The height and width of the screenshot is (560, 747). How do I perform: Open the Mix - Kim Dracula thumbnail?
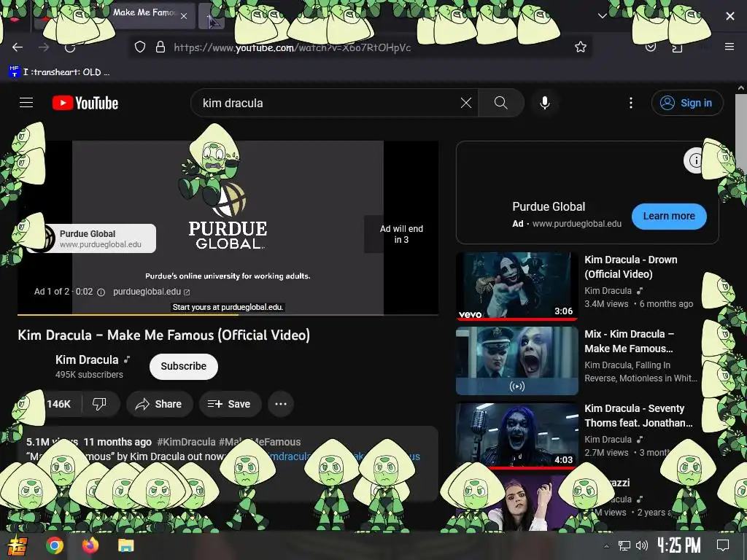[517, 360]
